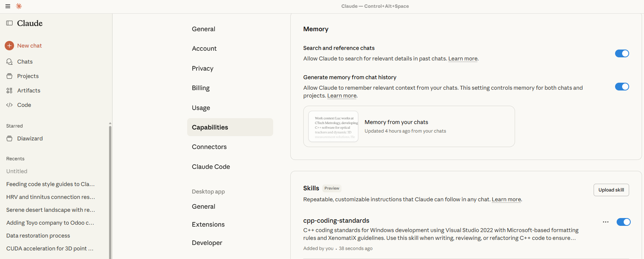The width and height of the screenshot is (644, 259).
Task: Open the Artifacts sidebar icon
Action: [9, 90]
